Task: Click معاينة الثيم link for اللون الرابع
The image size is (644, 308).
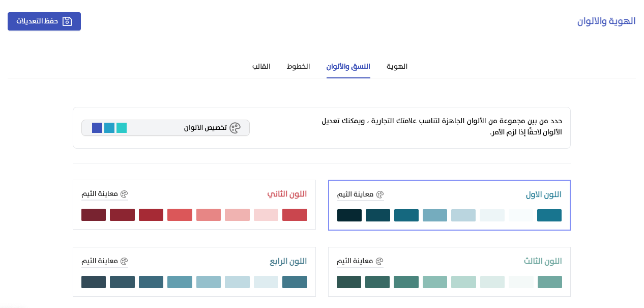Action: click(100, 261)
